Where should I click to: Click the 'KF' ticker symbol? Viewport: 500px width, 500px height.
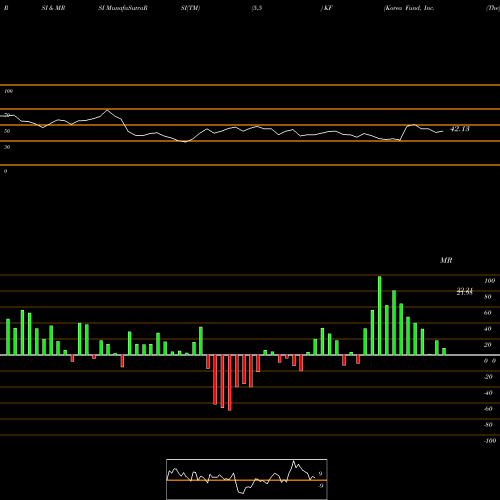pos(328,8)
